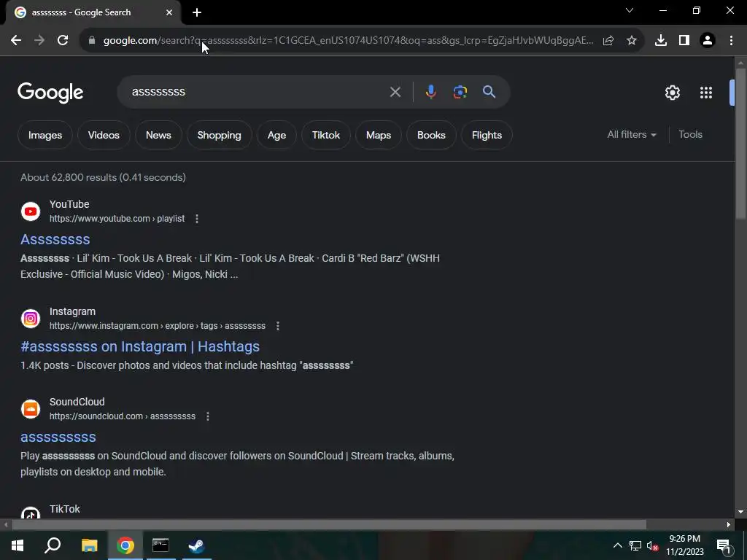Open more options for YouTube result
Image resolution: width=747 pixels, height=560 pixels.
[197, 219]
